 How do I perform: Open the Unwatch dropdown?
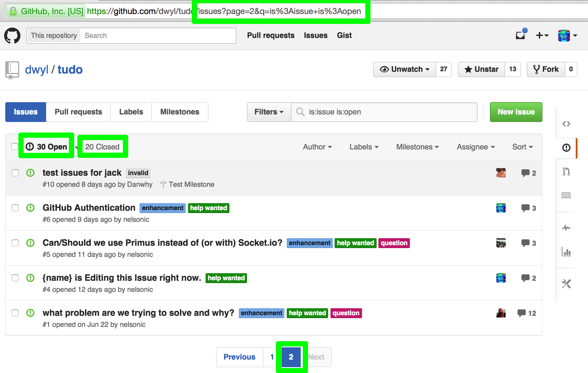pos(405,69)
